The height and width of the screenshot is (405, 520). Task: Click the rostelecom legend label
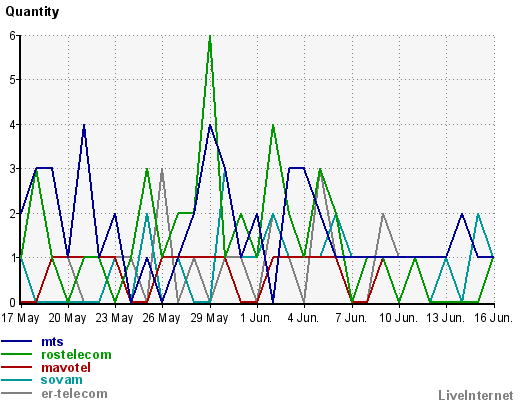coord(76,355)
